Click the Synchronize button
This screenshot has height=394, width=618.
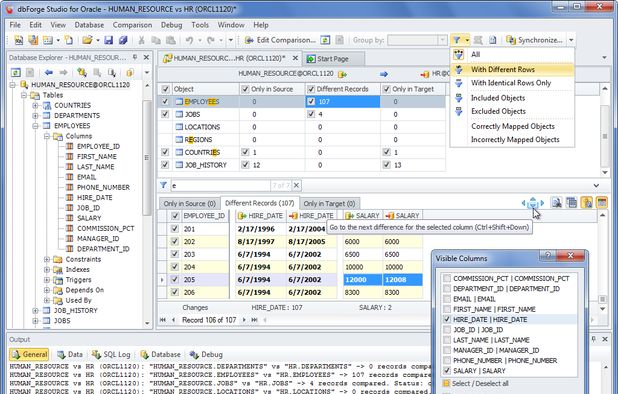click(534, 40)
